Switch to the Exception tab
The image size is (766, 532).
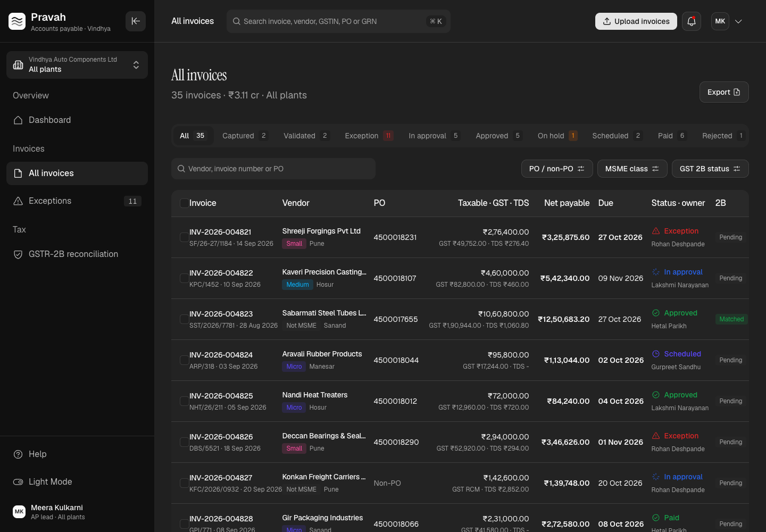point(369,136)
